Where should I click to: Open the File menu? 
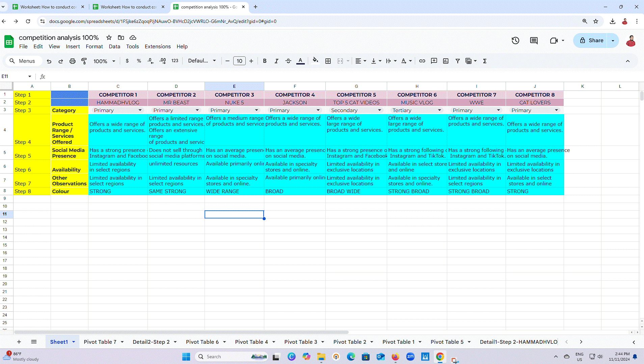click(x=23, y=47)
